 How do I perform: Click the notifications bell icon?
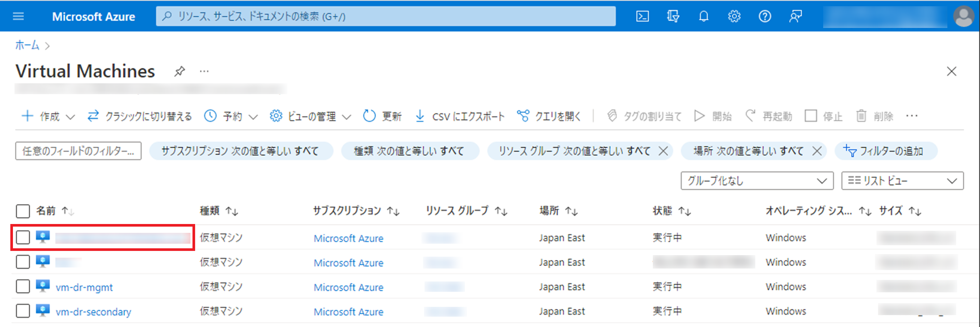(x=704, y=17)
